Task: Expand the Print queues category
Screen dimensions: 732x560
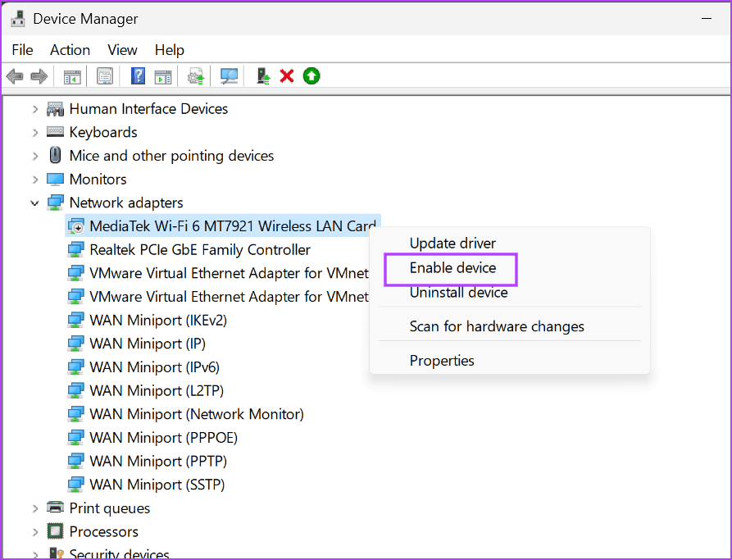Action: (x=34, y=508)
